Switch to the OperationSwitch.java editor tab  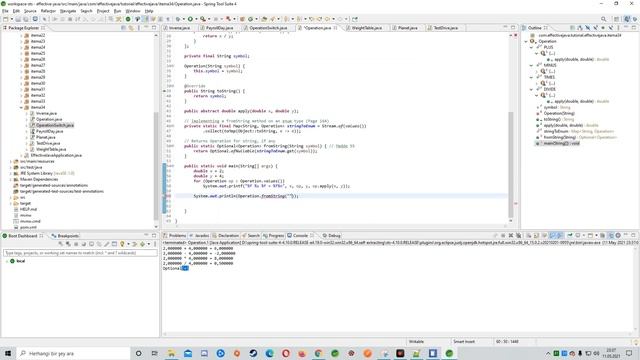268,28
